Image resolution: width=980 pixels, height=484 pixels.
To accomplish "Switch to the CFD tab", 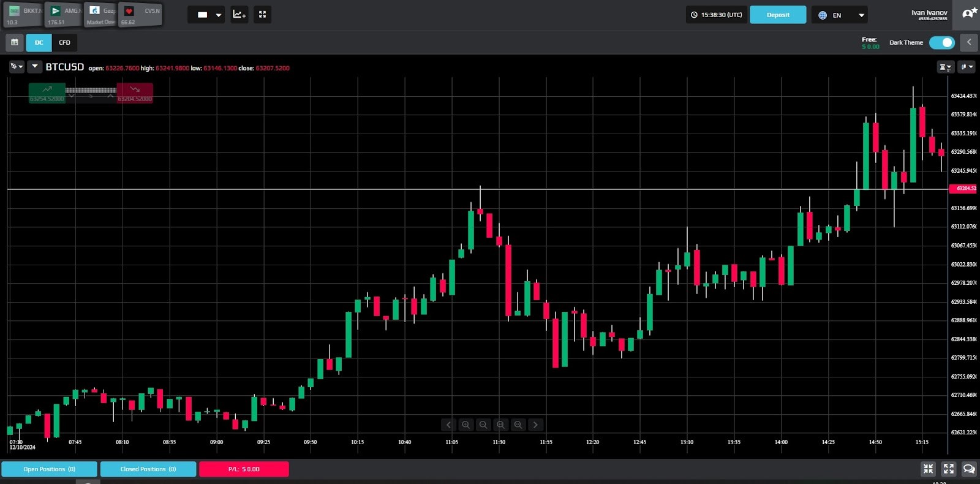I will coord(65,42).
